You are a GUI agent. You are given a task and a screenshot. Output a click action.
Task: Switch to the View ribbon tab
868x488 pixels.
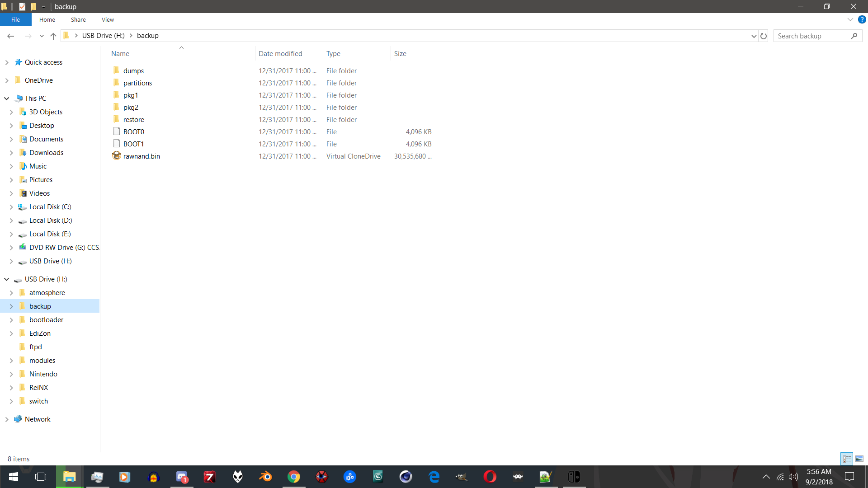coord(108,19)
